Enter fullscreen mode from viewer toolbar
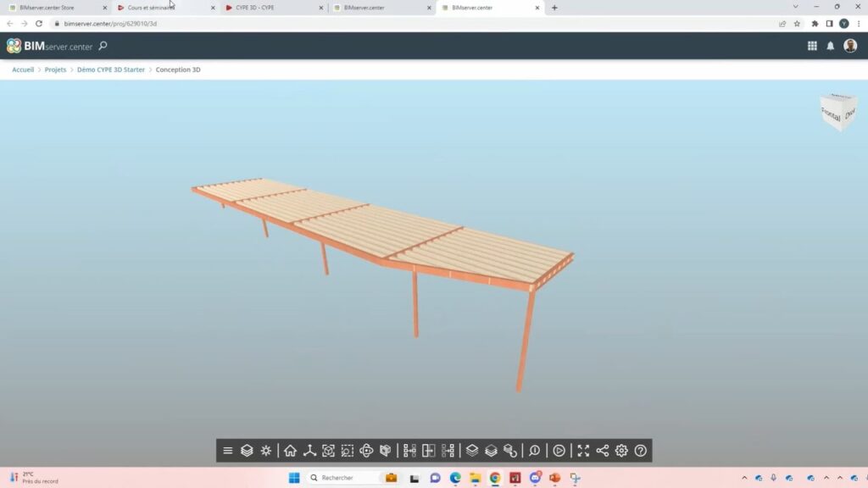Image resolution: width=868 pixels, height=488 pixels. pyautogui.click(x=583, y=451)
